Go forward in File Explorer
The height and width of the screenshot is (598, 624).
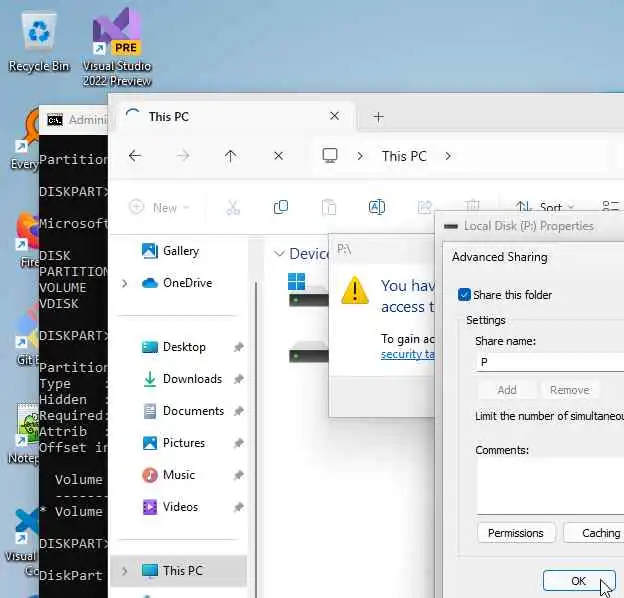pyautogui.click(x=183, y=156)
